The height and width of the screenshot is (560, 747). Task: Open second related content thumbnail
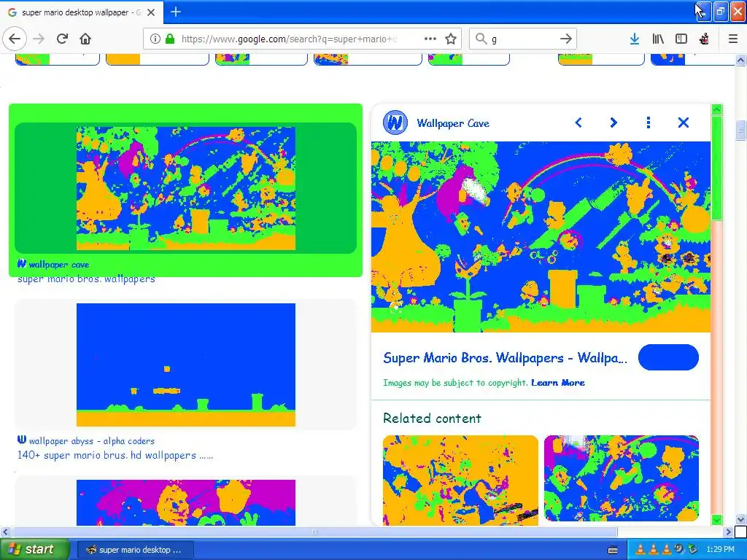pos(622,478)
